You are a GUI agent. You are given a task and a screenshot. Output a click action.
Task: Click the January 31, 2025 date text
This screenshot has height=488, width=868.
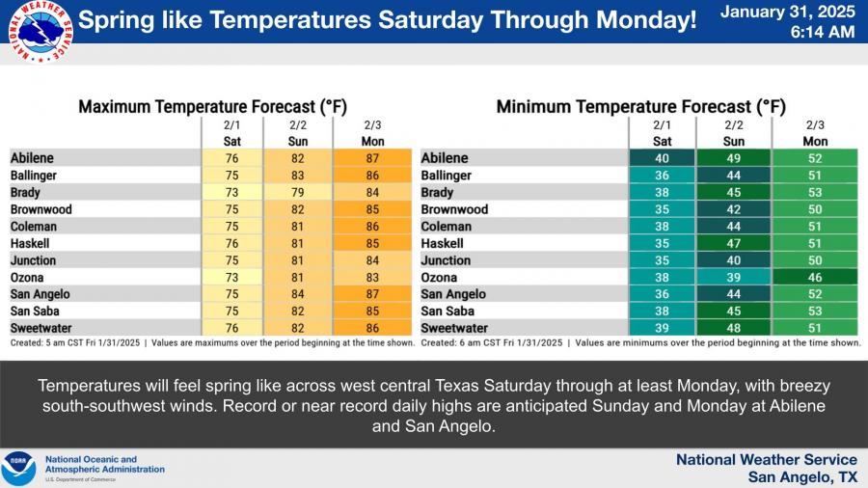pyautogui.click(x=787, y=13)
